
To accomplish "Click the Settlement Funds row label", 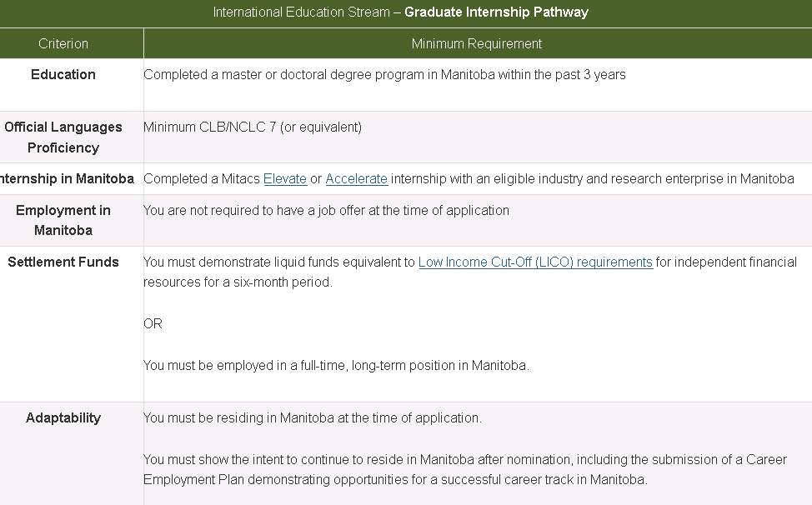I will click(63, 262).
